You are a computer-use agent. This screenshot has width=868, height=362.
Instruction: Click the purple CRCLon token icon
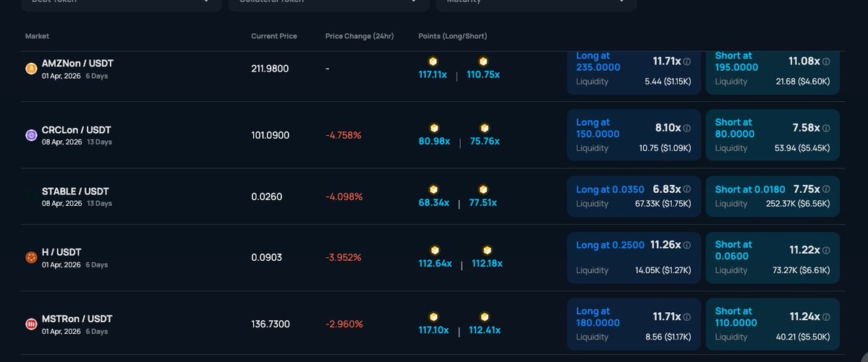coord(31,135)
